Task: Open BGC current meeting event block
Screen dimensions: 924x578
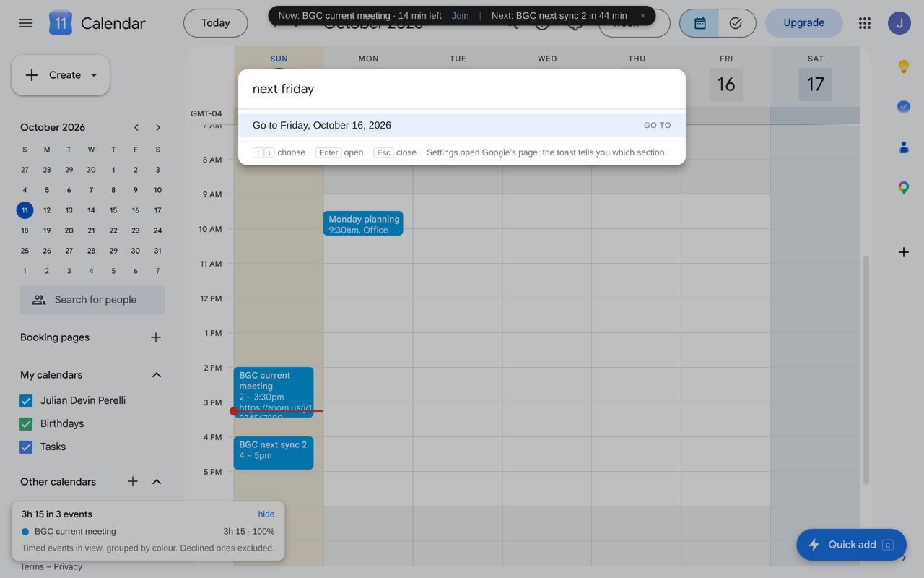Action: (x=274, y=392)
